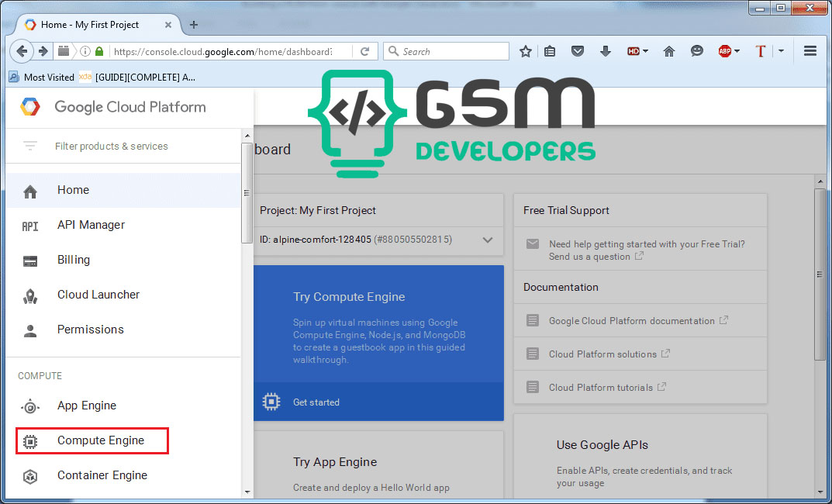Click the red HD video downloader icon
Image resolution: width=832 pixels, height=504 pixels.
633,51
